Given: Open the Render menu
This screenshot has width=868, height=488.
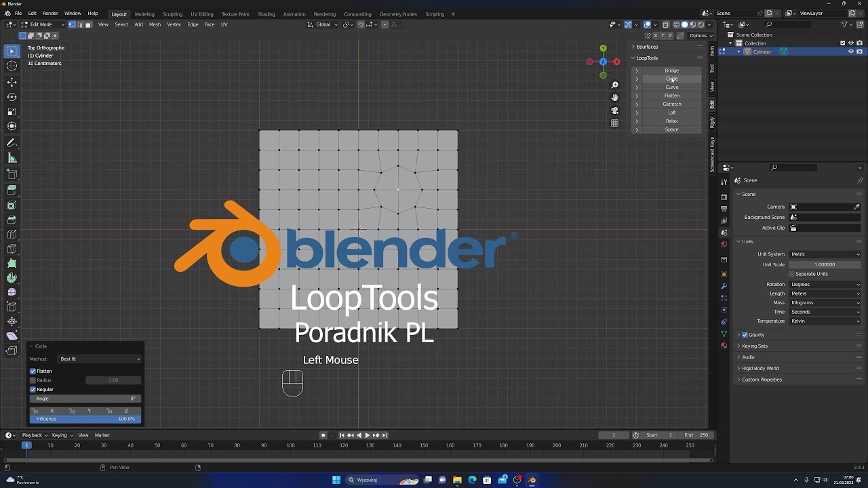Looking at the screenshot, I should (x=50, y=14).
